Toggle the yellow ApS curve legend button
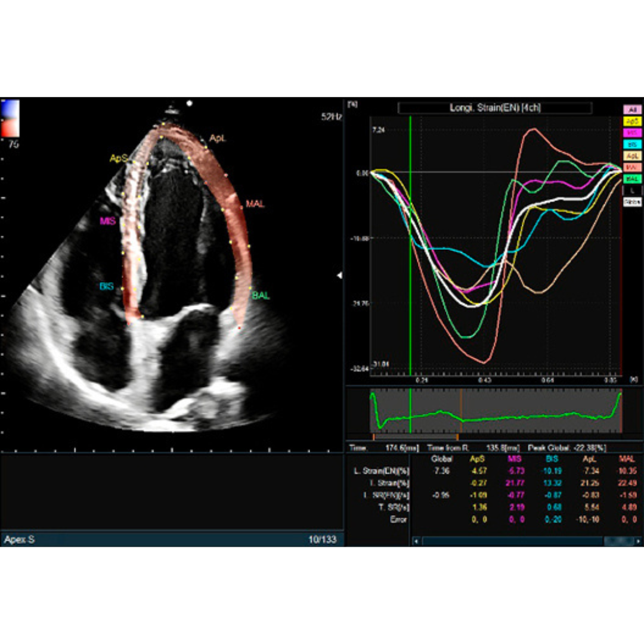The height and width of the screenshot is (644, 644). [x=633, y=121]
